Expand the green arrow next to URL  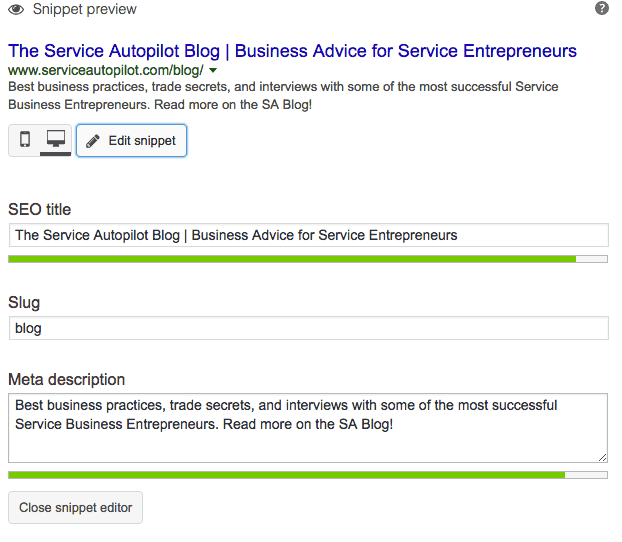213,70
